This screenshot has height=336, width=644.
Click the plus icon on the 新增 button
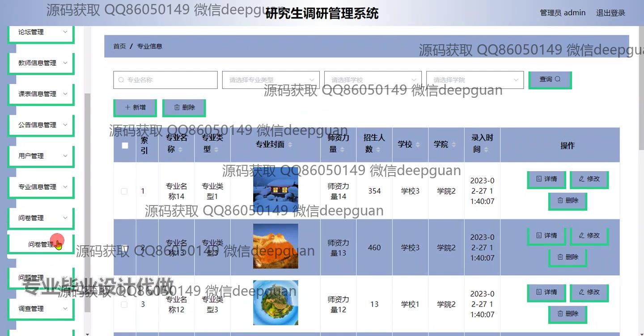pyautogui.click(x=127, y=107)
